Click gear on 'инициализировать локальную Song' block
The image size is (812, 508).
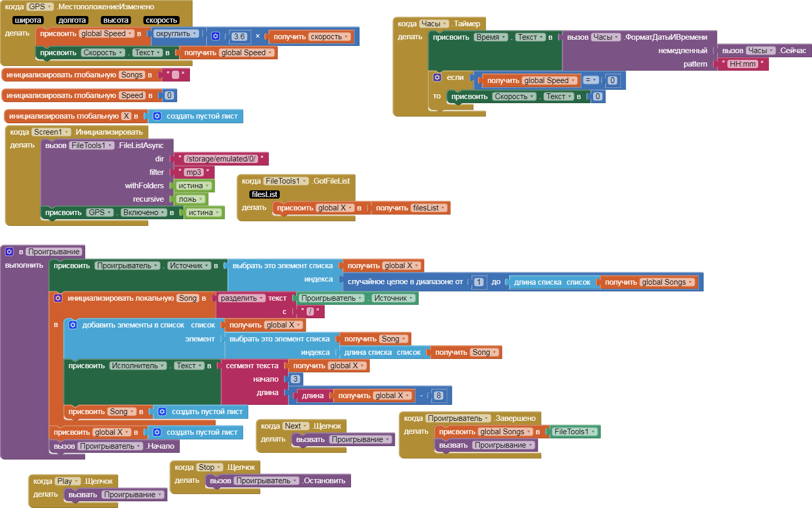(x=58, y=298)
